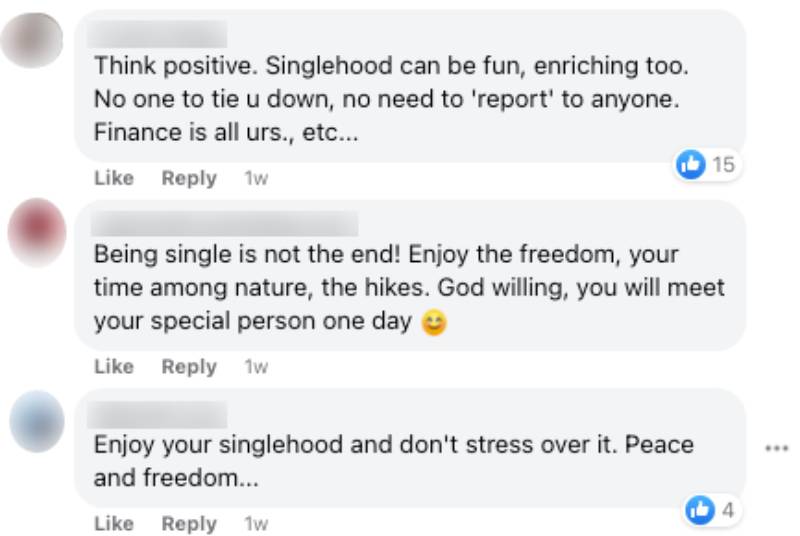Like the 'Think positive' comment

(x=114, y=179)
